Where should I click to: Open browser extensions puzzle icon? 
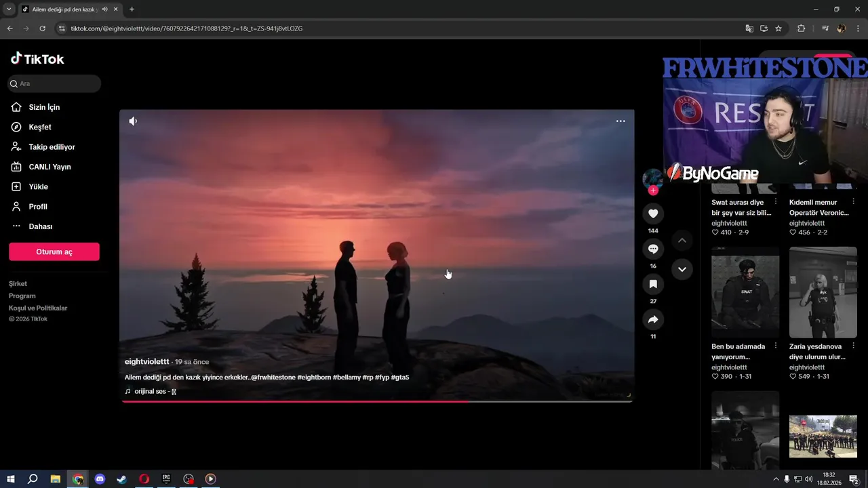801,28
